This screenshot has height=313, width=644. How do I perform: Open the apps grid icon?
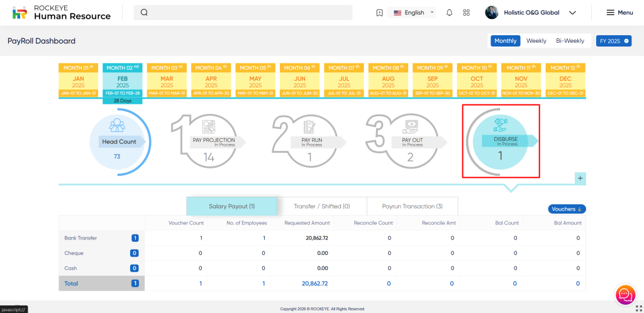tap(466, 13)
